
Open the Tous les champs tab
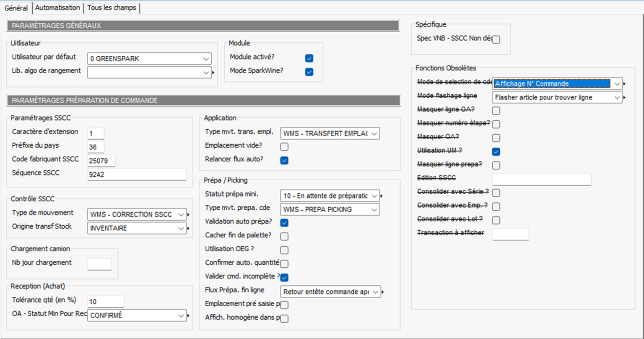[x=112, y=8]
